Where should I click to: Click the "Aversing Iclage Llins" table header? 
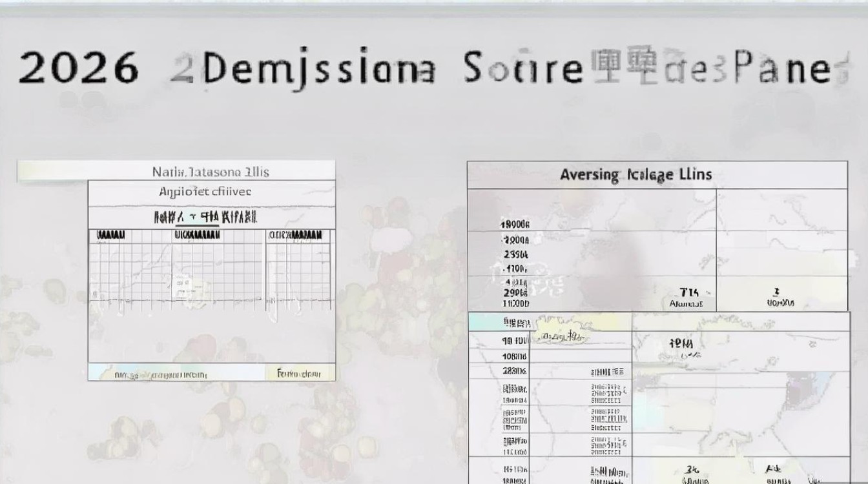pyautogui.click(x=635, y=174)
